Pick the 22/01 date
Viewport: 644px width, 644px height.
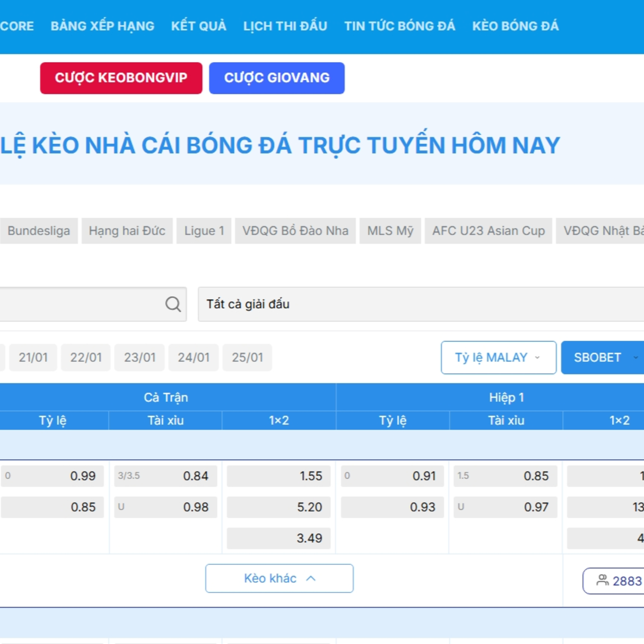86,357
